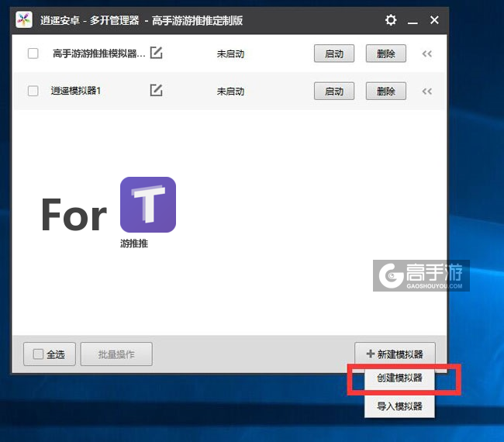This screenshot has width=504, height=442.
Task: Click the 批量操作 batch button
Action: (x=116, y=354)
